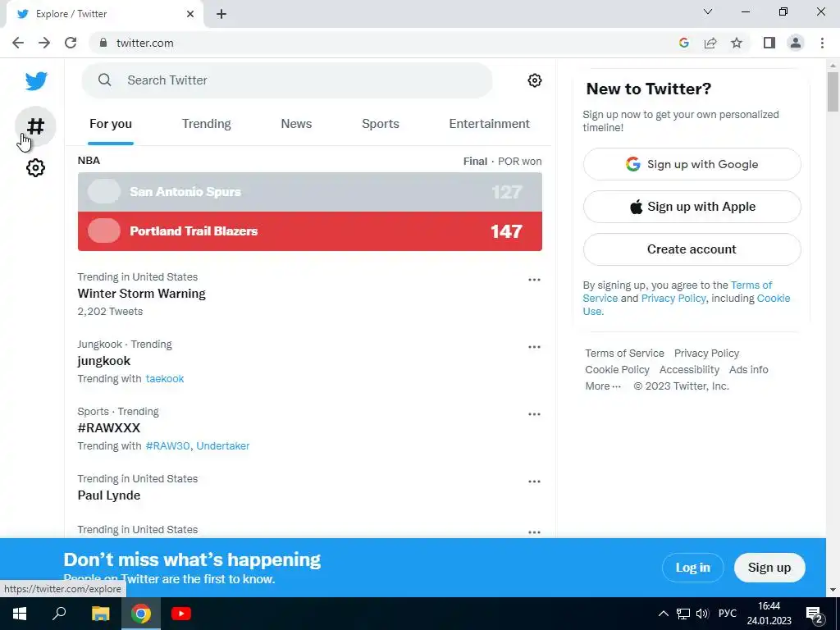Screen dimensions: 840x630
Task: Switch to the Trending tab
Action: click(206, 124)
